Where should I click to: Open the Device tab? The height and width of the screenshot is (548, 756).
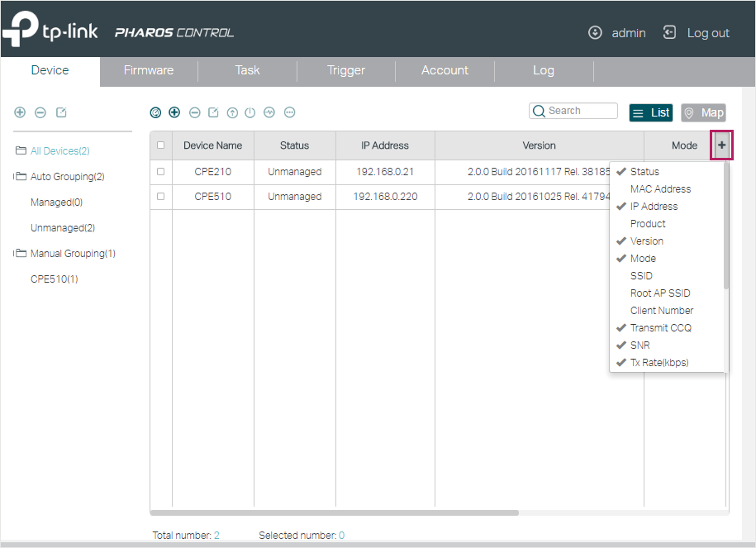point(50,70)
